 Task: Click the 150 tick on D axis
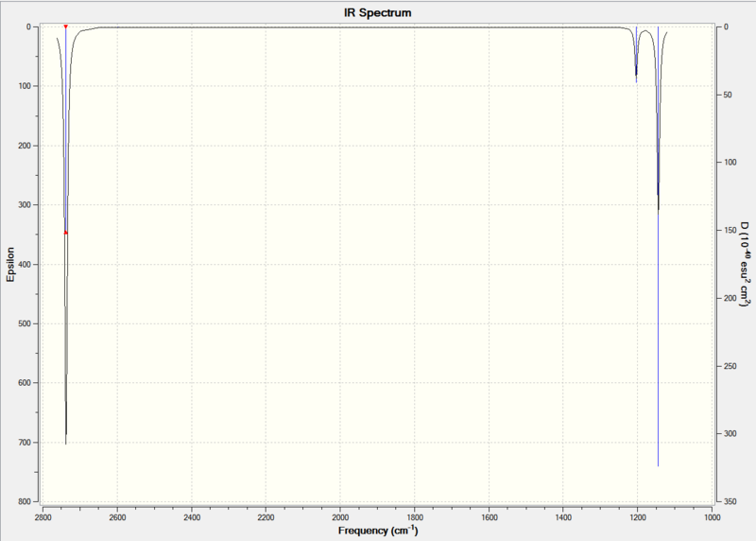(730, 230)
